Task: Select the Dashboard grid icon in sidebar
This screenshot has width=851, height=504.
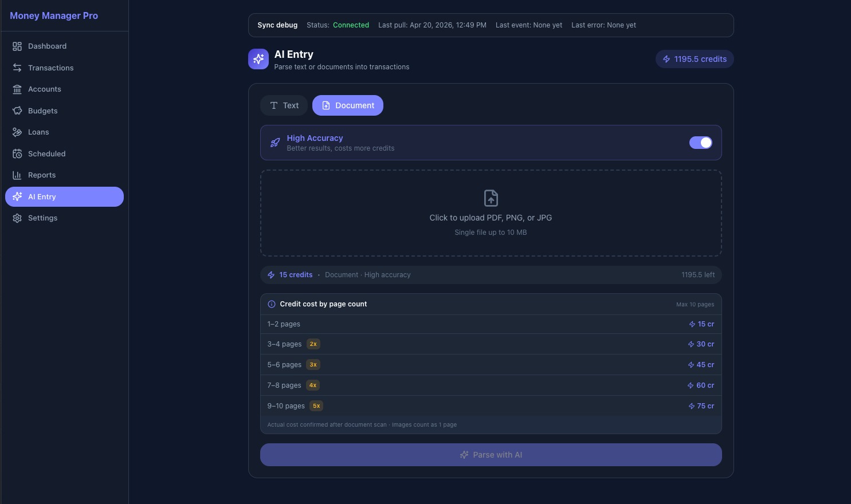Action: pyautogui.click(x=17, y=46)
